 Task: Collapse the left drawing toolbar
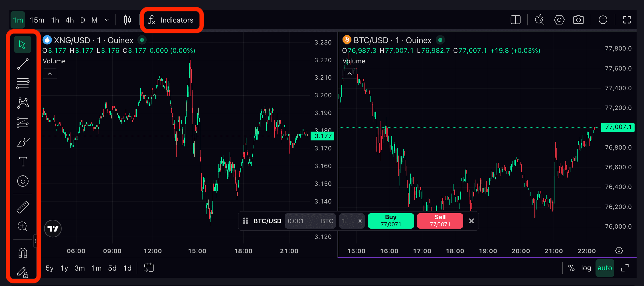click(x=35, y=241)
